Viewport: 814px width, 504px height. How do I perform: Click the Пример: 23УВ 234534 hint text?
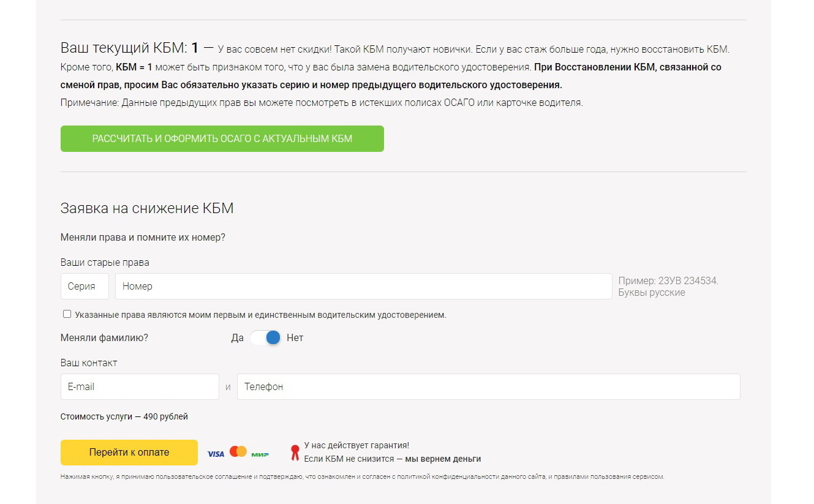668,287
